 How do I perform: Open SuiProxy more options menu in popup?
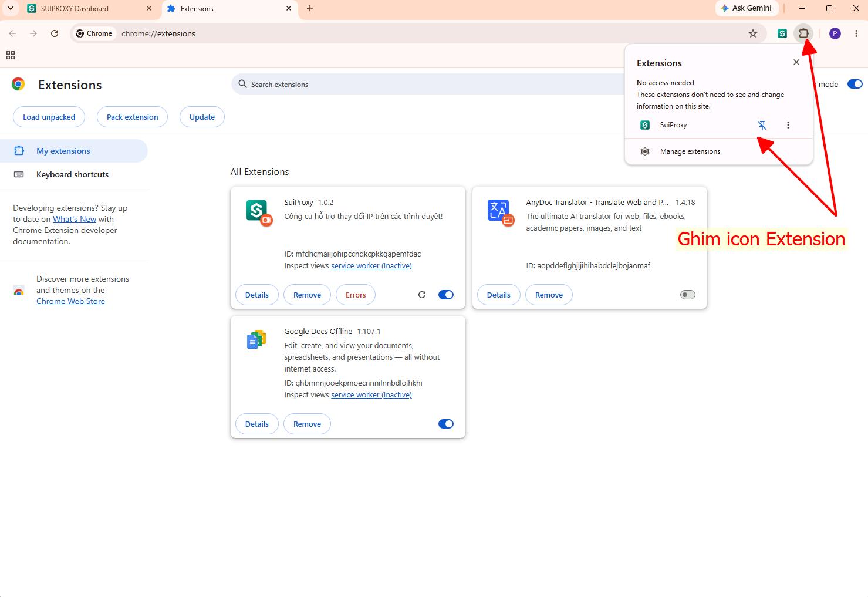click(x=788, y=125)
